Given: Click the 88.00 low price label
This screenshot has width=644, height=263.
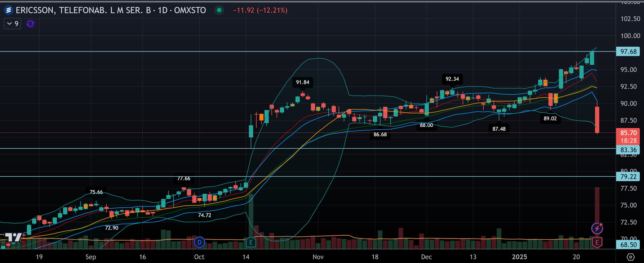Looking at the screenshot, I should click(x=426, y=125).
